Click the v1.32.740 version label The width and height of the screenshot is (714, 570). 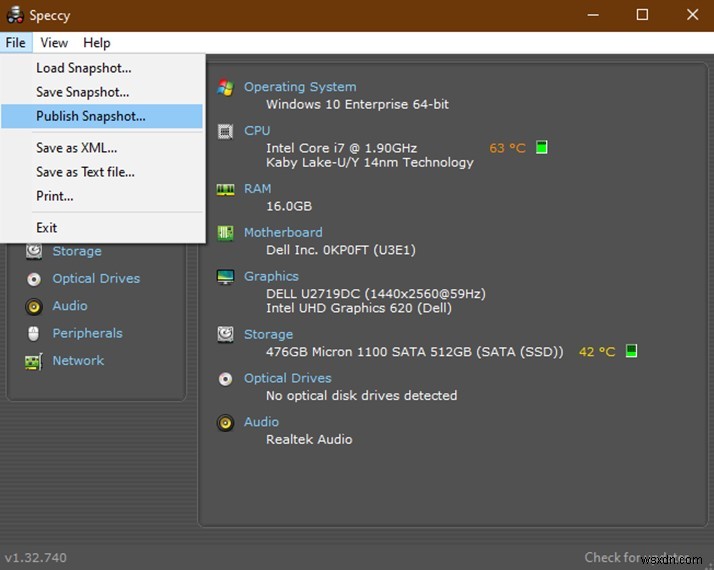(36, 558)
